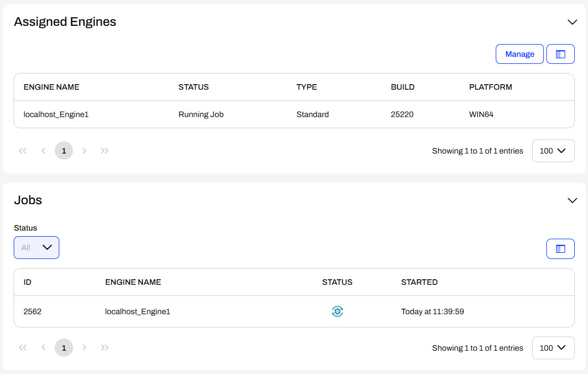Select page 1 in Jobs pagination
The height and width of the screenshot is (374, 588).
click(64, 348)
